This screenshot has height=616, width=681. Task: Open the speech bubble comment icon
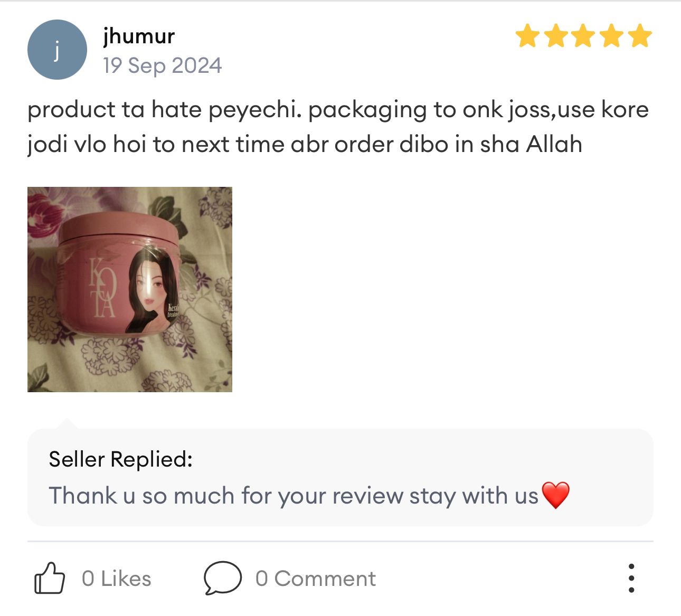click(x=222, y=578)
